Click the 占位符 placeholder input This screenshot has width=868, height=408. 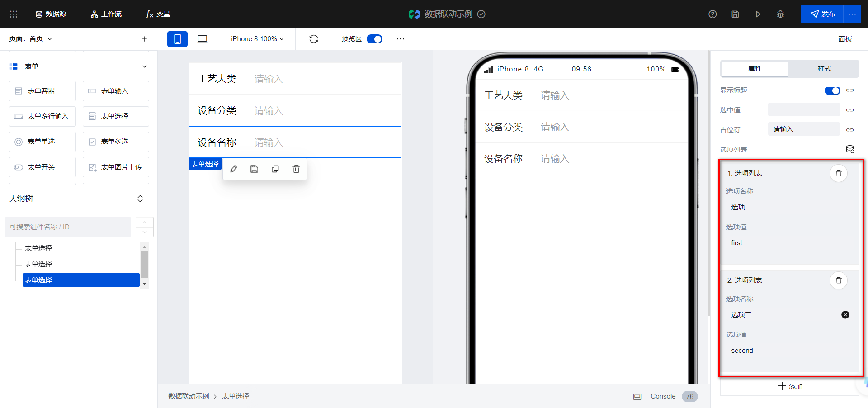(x=804, y=129)
